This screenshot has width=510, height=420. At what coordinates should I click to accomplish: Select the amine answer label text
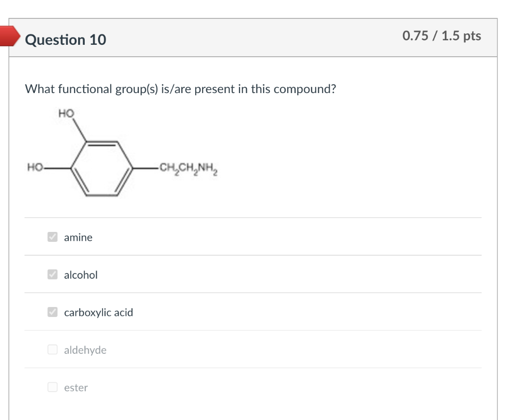[78, 237]
